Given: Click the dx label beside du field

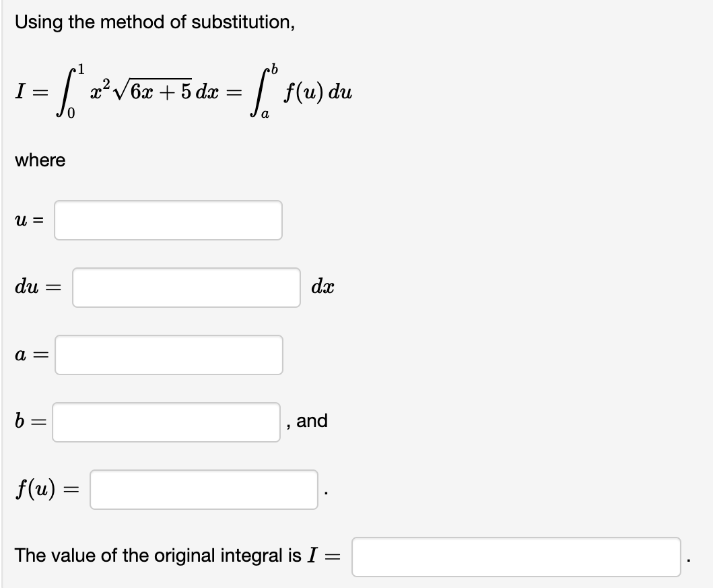Looking at the screenshot, I should click(322, 287).
